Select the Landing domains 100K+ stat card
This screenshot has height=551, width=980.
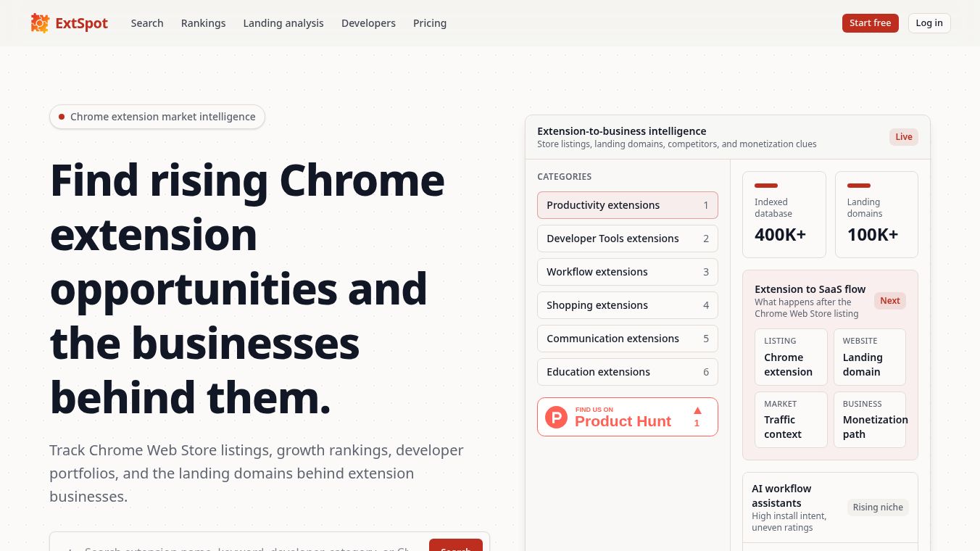876,215
